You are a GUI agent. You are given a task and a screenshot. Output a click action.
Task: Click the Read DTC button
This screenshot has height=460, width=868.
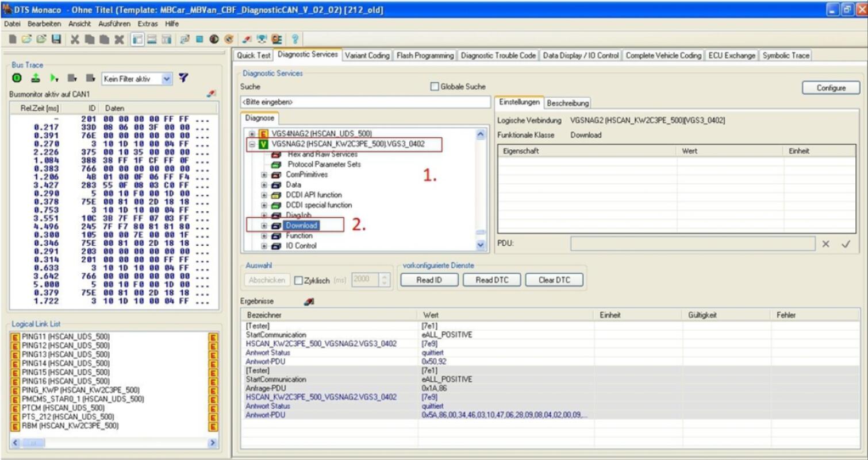491,280
